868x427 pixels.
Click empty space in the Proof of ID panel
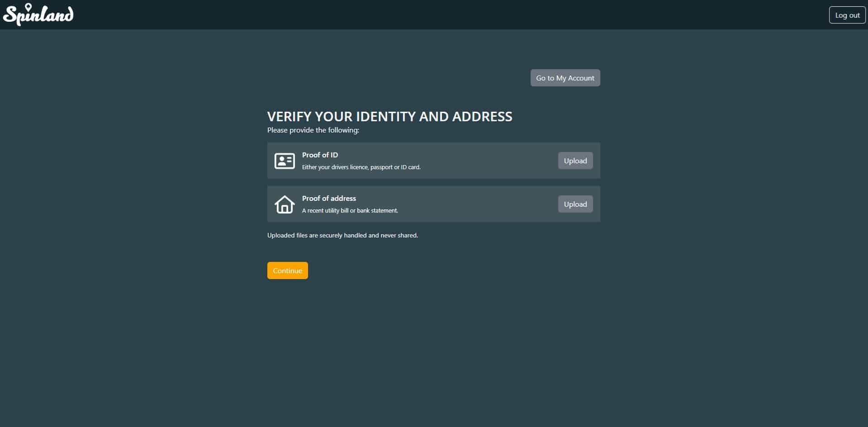pyautogui.click(x=489, y=161)
